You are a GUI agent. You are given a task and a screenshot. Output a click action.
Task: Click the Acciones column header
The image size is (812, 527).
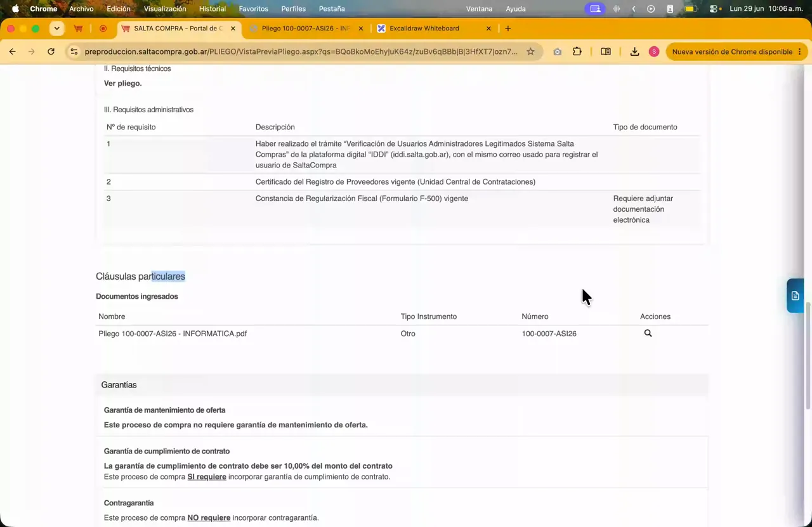655,316
